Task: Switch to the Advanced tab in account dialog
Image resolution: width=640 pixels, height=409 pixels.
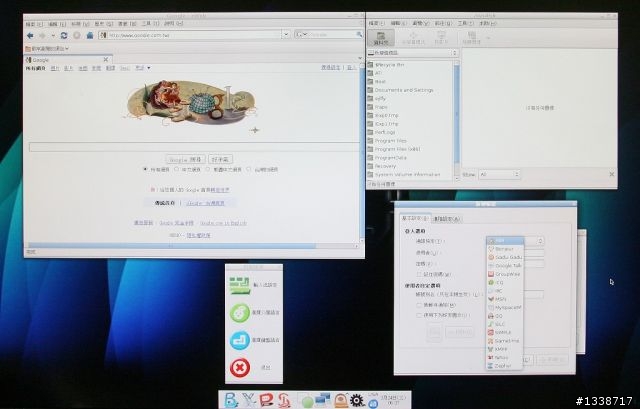Action: (447, 219)
